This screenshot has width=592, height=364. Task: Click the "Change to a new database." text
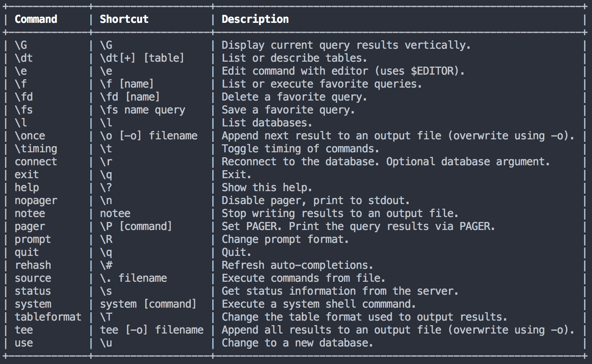pyautogui.click(x=297, y=343)
